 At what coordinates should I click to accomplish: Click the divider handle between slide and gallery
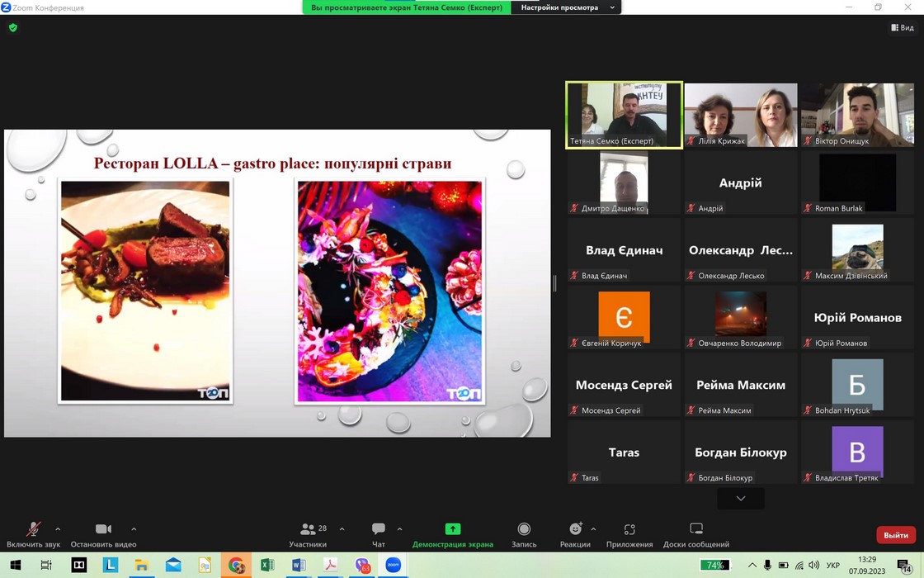point(554,283)
